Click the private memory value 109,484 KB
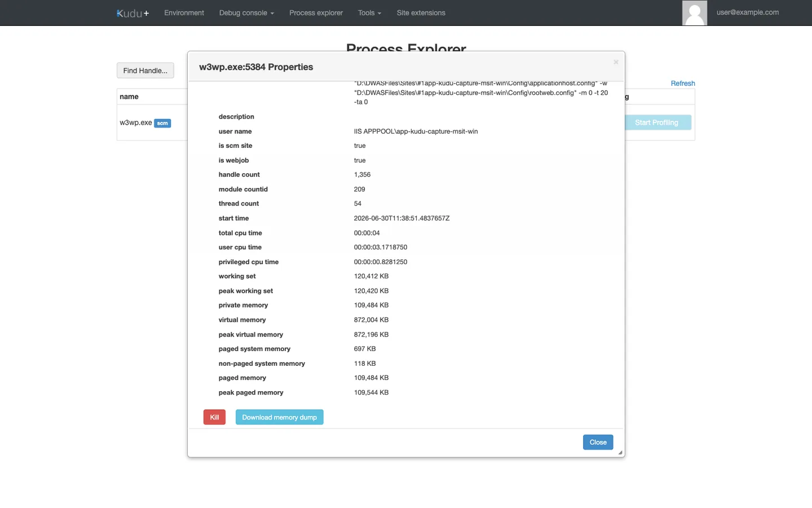812x508 pixels. (371, 305)
